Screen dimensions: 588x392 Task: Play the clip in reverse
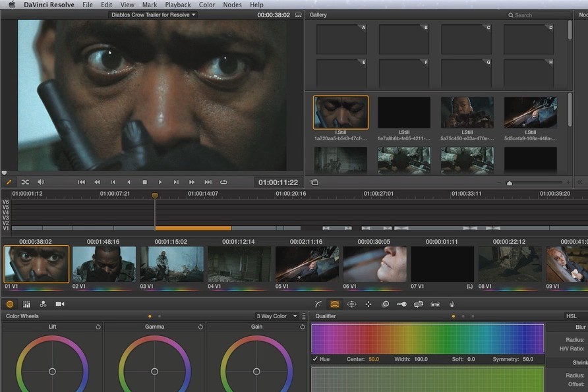point(129,182)
